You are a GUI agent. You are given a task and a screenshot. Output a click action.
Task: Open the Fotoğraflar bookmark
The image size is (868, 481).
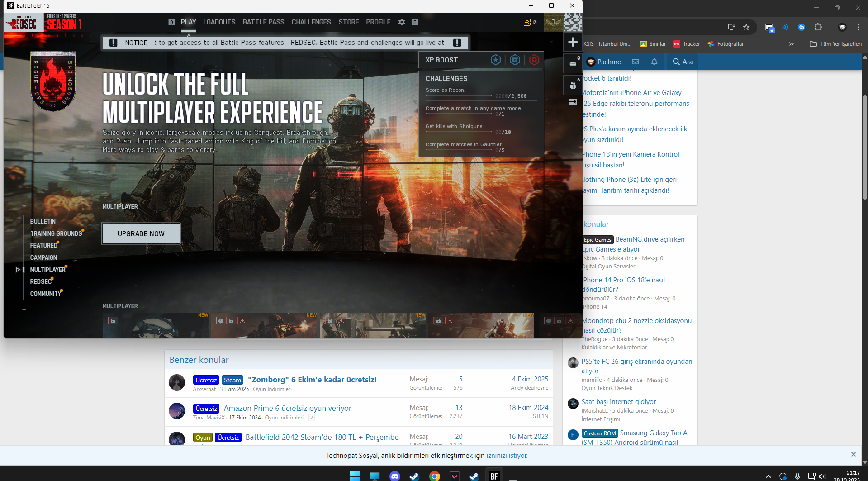pyautogui.click(x=726, y=44)
